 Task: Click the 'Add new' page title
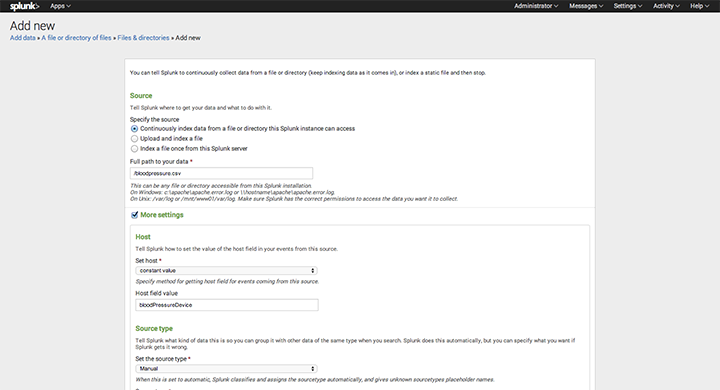33,26
